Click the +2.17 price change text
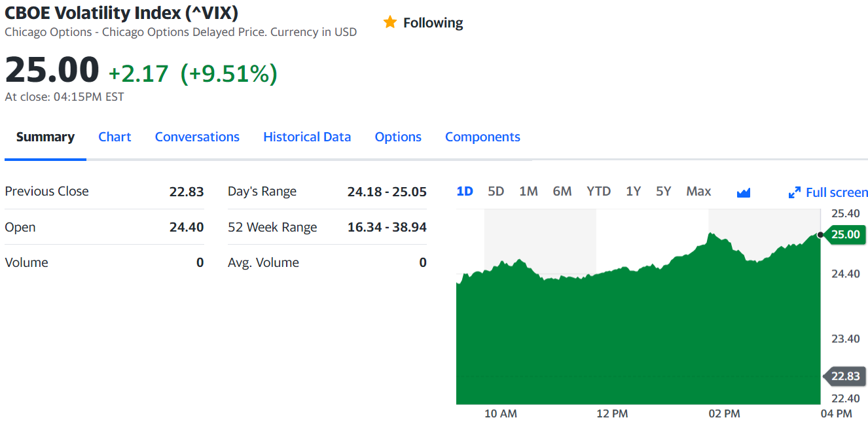The height and width of the screenshot is (422, 868). pos(138,73)
